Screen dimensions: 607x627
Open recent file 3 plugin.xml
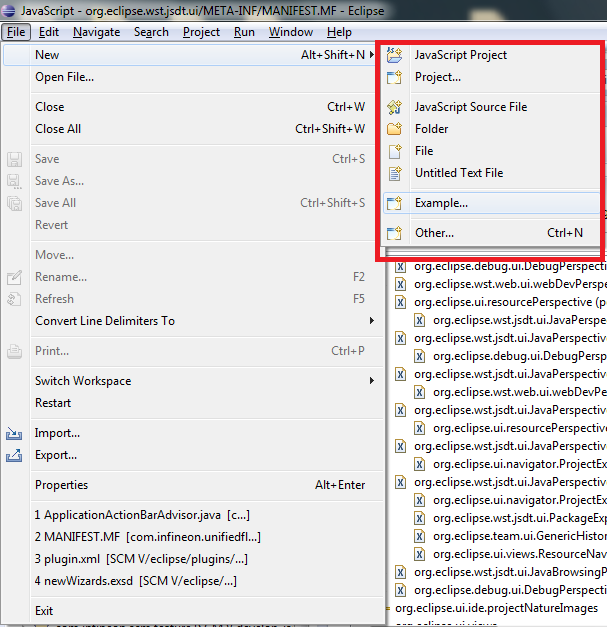coord(192,559)
